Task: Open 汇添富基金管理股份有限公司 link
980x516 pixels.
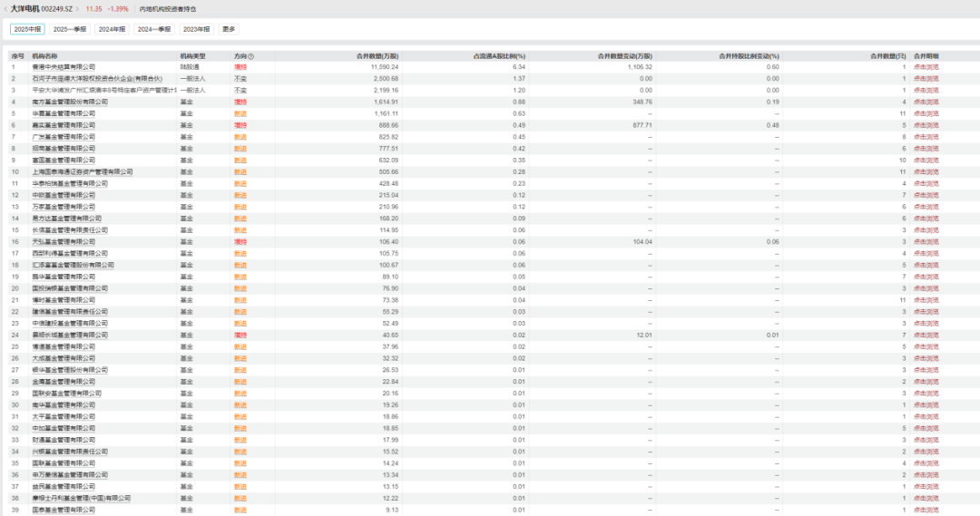Action: (73, 266)
